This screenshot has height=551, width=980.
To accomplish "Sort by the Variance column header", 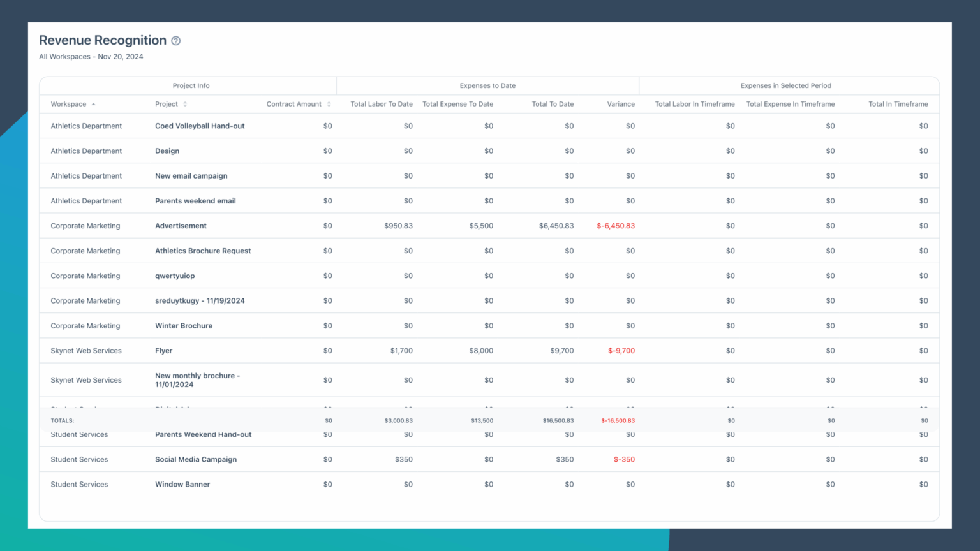I will [620, 103].
